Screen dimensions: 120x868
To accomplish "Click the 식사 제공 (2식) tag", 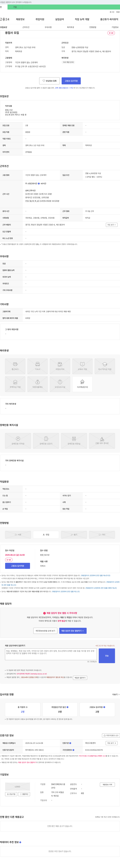I will 68,62.
